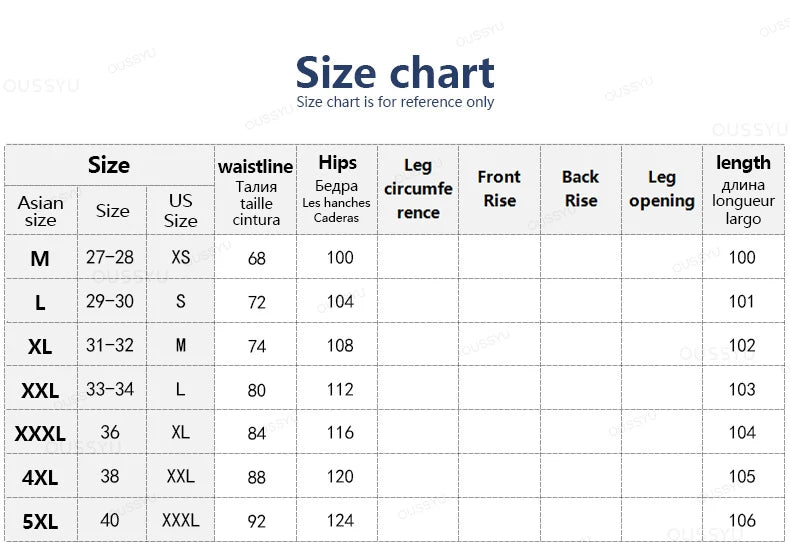Select the hips value '100' cell
This screenshot has height=542, width=790.
coord(340,257)
